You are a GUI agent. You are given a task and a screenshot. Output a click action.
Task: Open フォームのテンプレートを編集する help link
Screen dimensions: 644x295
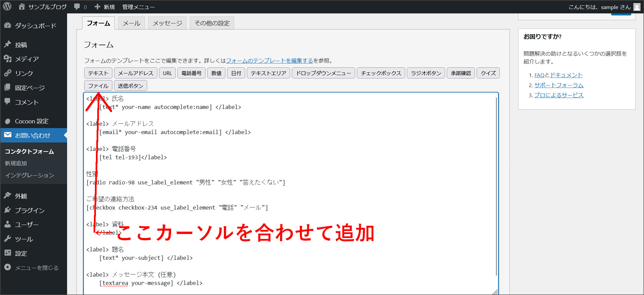[269, 61]
